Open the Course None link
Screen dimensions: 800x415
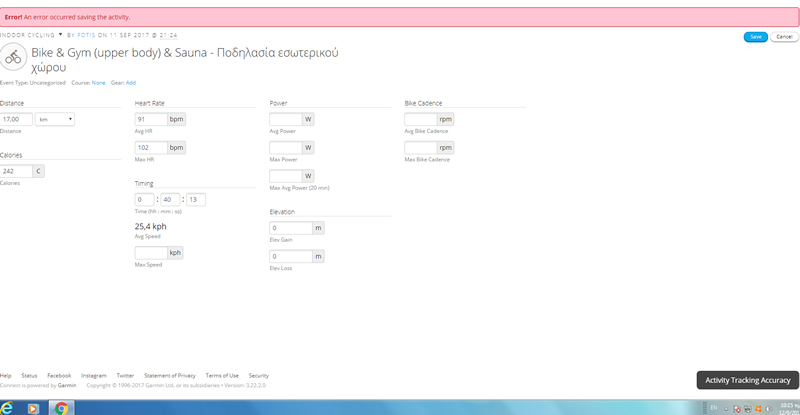point(98,82)
